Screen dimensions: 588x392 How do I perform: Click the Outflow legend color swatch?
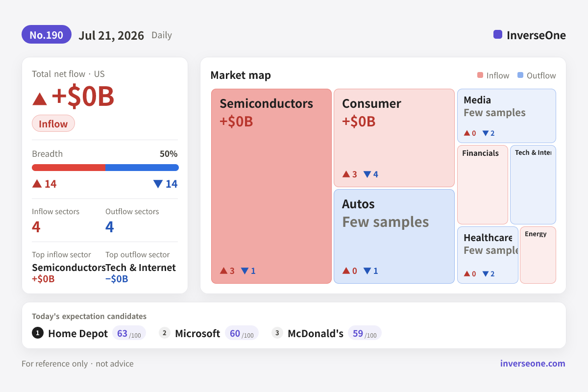tap(520, 75)
